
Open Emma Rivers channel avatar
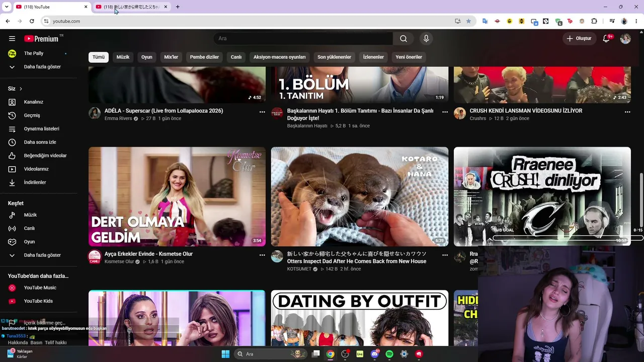point(95,113)
